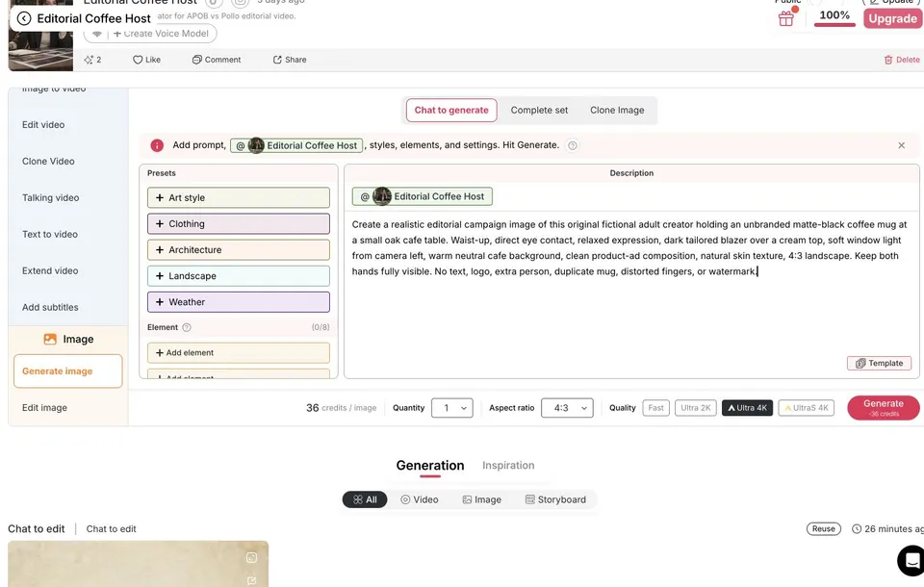Click the Reuse button
The height and width of the screenshot is (587, 924).
[823, 528]
